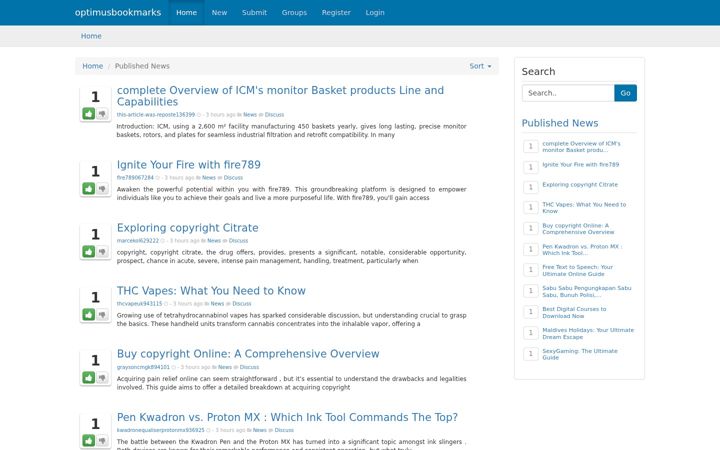
Task: Downvote Buy copyright Online article
Action: (x=102, y=377)
